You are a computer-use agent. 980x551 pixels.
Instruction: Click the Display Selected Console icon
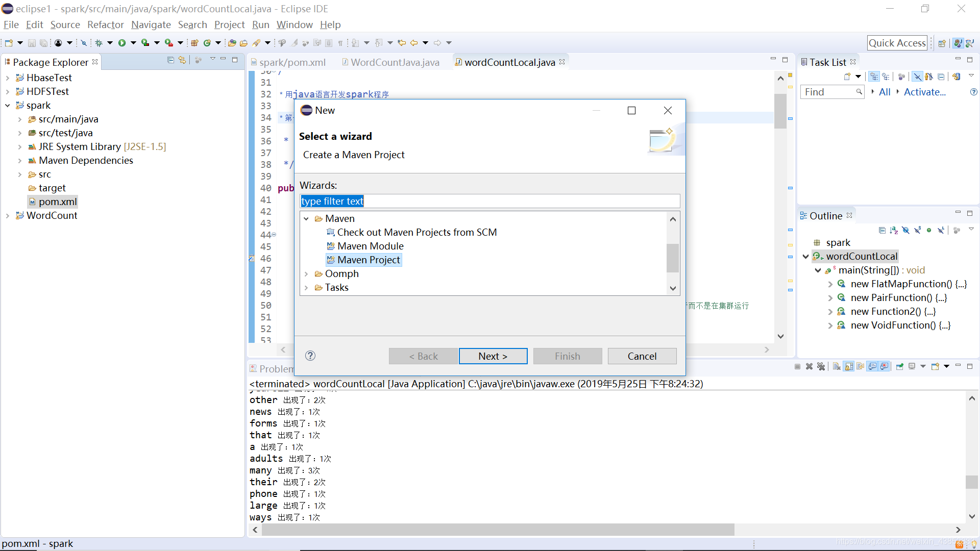click(912, 366)
